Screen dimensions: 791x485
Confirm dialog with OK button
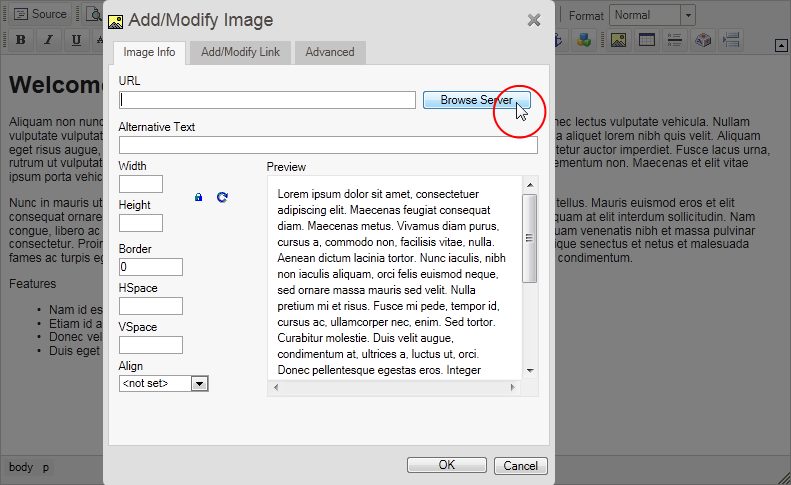tap(446, 465)
